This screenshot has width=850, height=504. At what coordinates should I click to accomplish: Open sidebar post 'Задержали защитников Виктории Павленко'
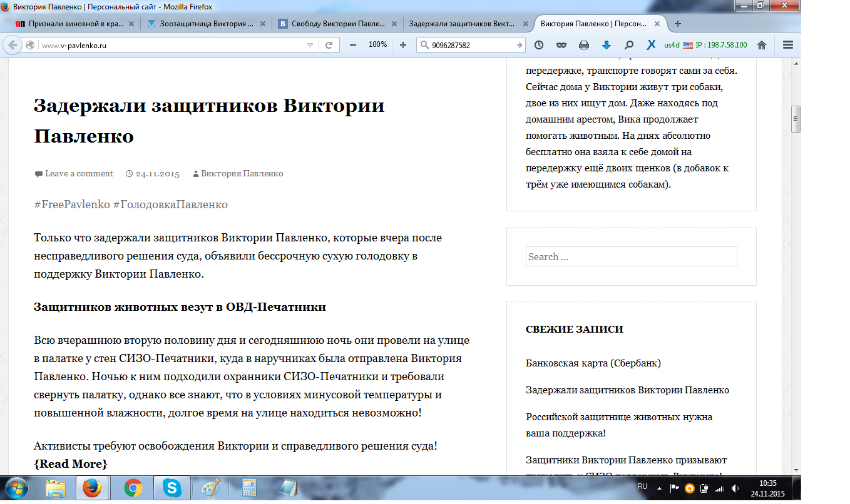coord(627,390)
